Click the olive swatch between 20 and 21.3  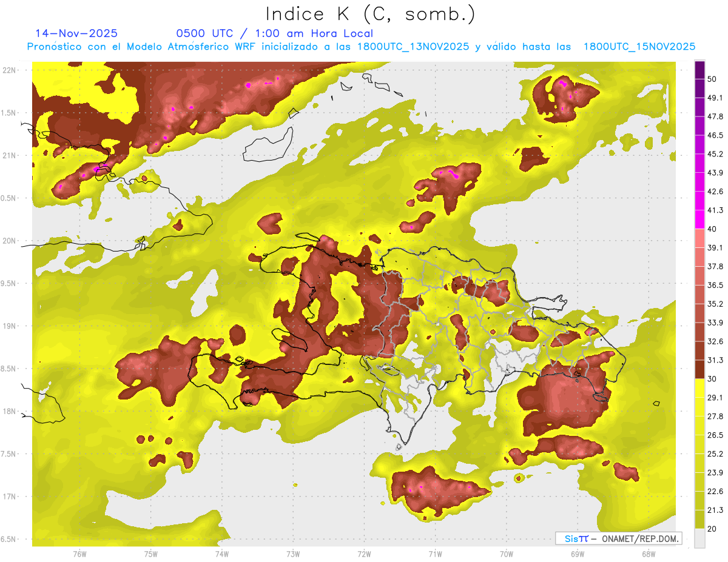(x=699, y=520)
